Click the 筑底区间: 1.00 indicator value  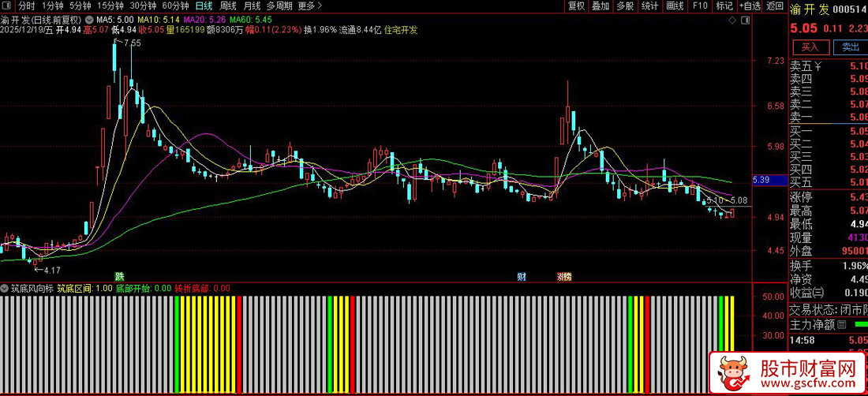[84, 288]
